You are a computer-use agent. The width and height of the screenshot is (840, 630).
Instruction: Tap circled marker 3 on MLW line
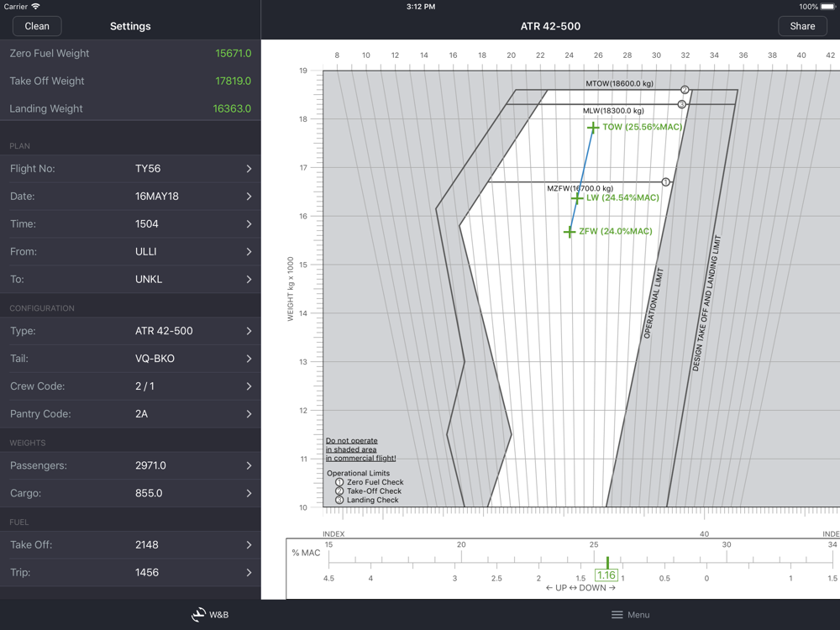point(682,104)
